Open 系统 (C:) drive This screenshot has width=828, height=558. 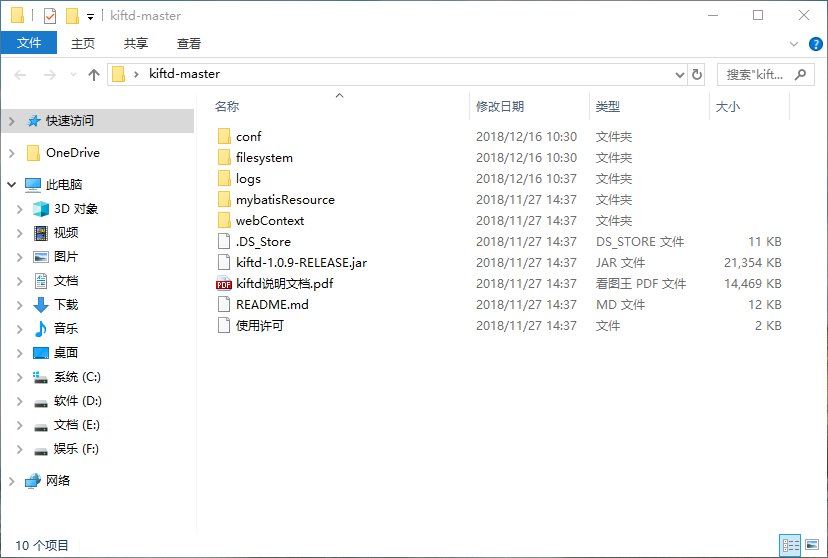tap(77, 377)
